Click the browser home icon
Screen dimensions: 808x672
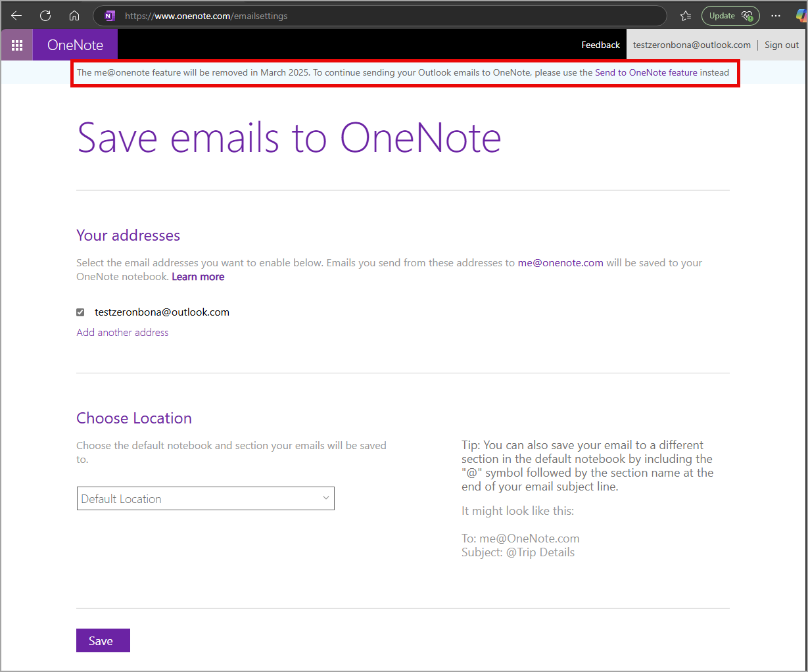point(74,15)
